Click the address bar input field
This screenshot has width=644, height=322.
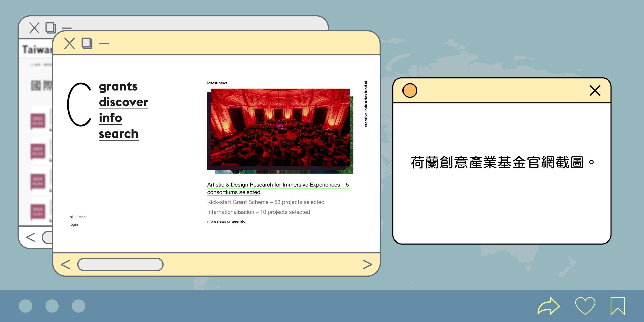[120, 264]
